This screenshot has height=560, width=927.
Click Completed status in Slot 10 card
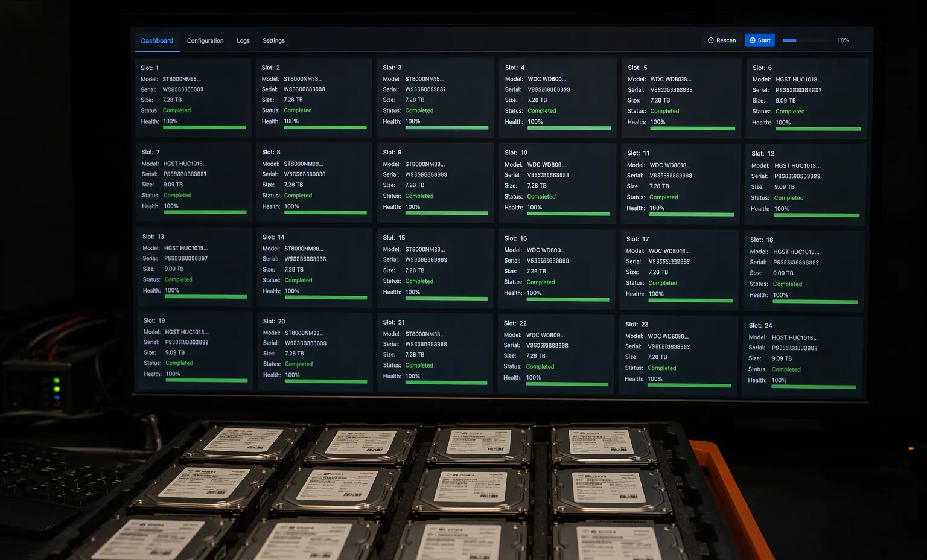541,197
